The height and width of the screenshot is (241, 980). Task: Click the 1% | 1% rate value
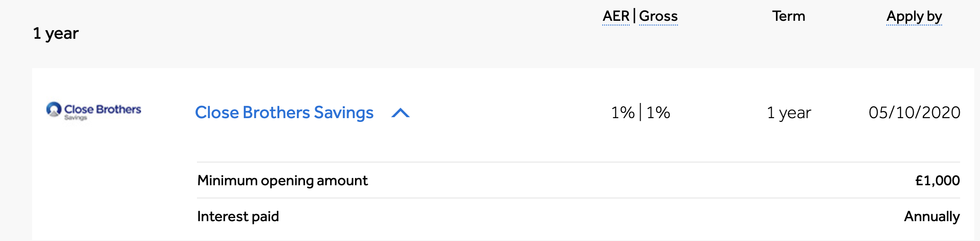coord(640,112)
